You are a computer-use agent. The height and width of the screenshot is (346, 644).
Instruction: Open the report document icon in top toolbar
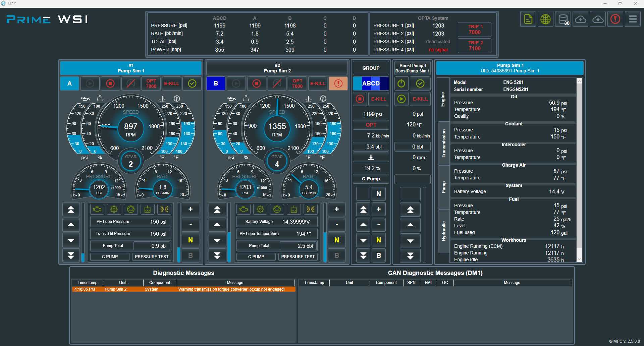click(x=528, y=19)
